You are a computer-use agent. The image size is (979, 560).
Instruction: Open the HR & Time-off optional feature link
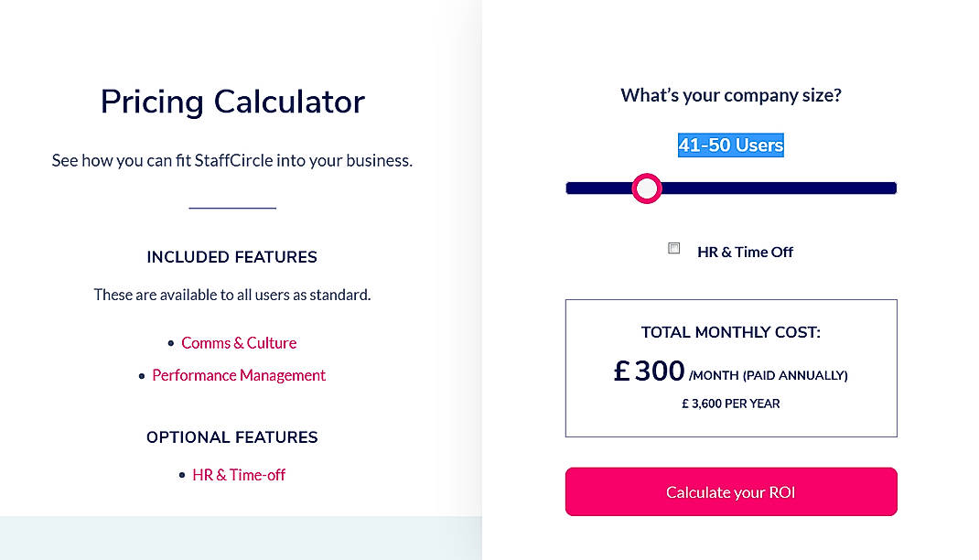pos(238,474)
